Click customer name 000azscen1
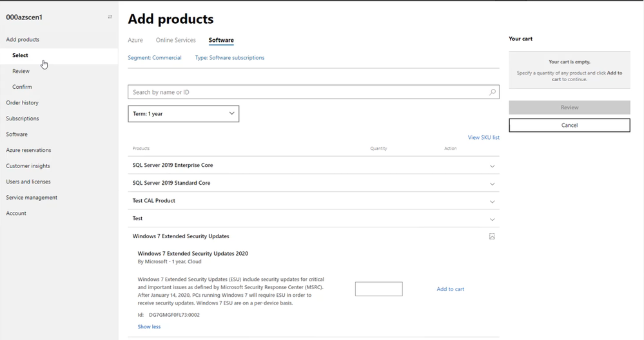 24,17
